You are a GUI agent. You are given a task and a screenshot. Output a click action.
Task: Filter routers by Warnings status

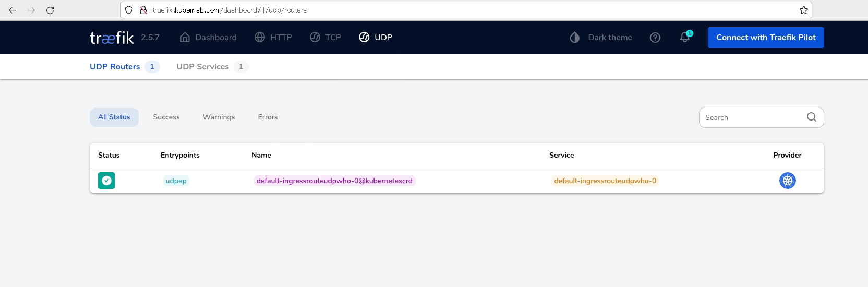(219, 117)
